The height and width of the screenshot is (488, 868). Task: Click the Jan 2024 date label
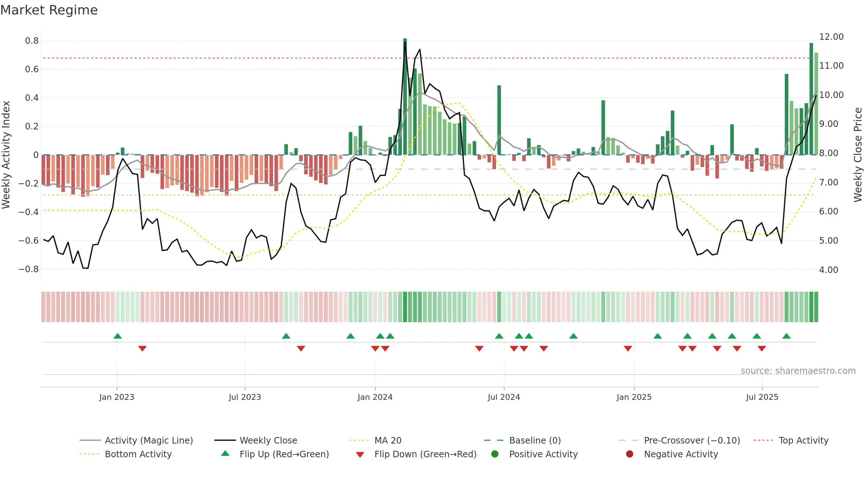tap(375, 397)
